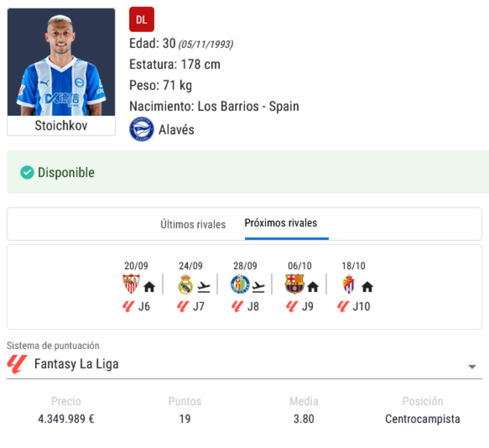Click the Real Madrid crest for J7
Viewport: 489px width, 448px height.
click(185, 284)
